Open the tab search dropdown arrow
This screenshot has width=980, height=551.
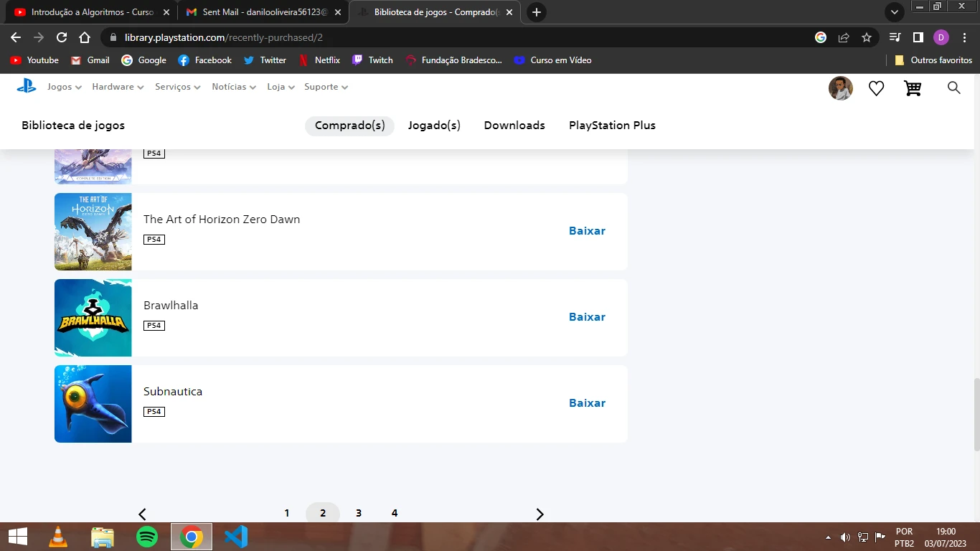click(x=894, y=12)
